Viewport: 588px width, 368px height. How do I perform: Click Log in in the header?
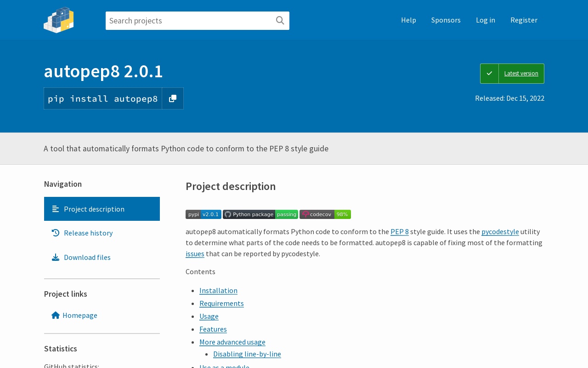coord(485,20)
